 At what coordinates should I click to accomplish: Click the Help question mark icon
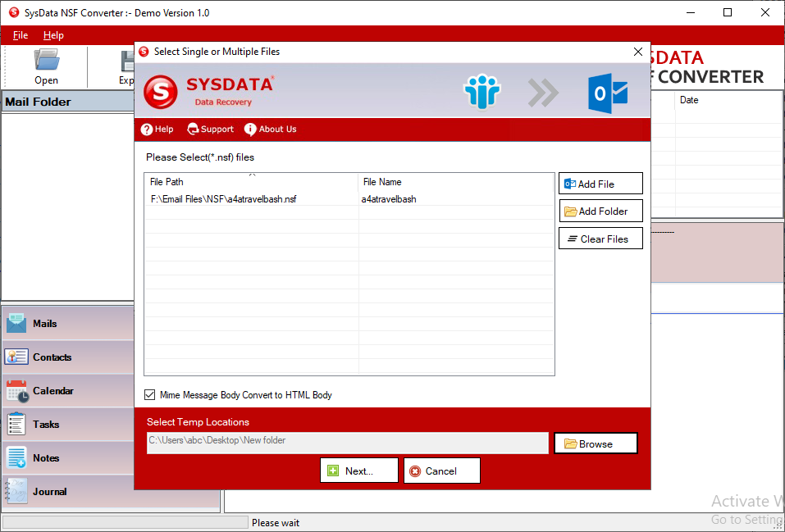146,130
